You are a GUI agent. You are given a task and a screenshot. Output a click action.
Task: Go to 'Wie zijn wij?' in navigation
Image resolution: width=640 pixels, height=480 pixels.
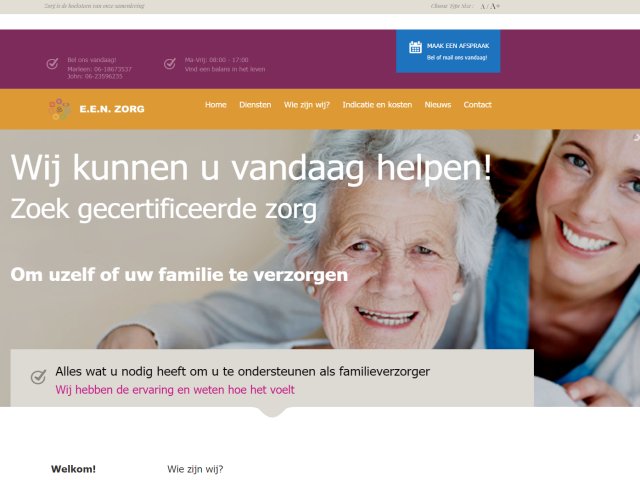click(x=307, y=104)
